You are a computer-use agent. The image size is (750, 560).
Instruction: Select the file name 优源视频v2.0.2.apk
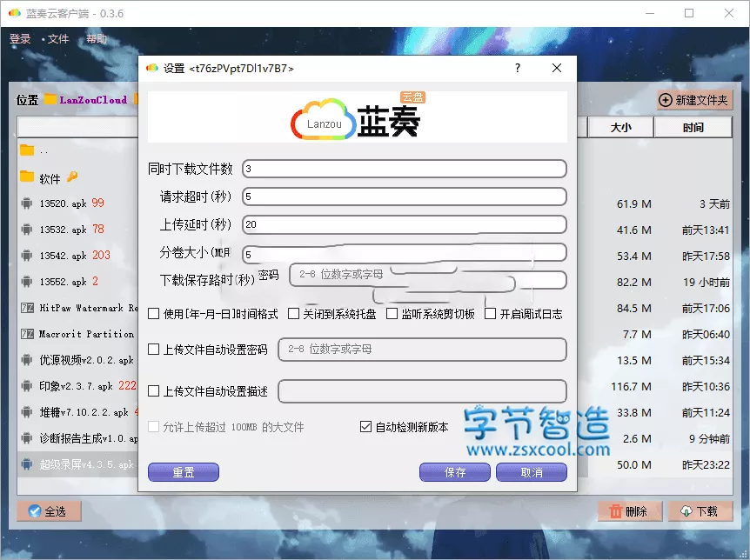pos(87,360)
